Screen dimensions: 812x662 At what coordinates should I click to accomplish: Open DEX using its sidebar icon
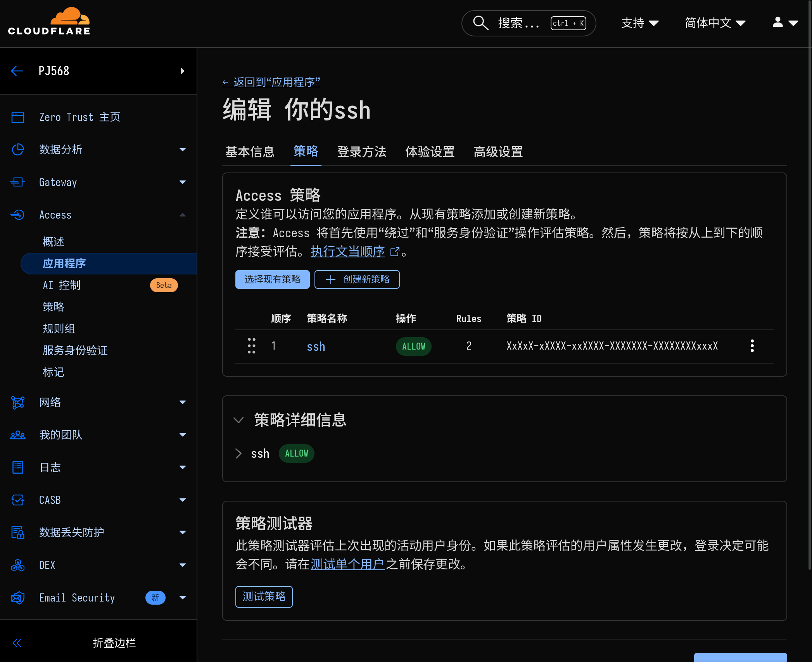17,565
